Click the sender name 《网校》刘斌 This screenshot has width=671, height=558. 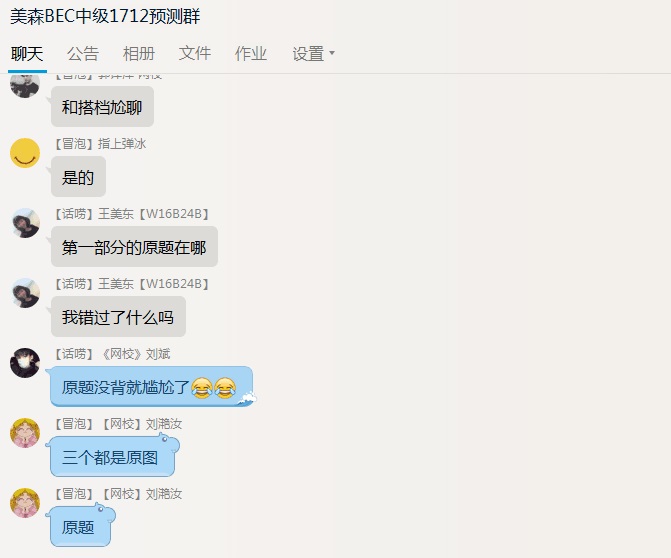coord(136,354)
